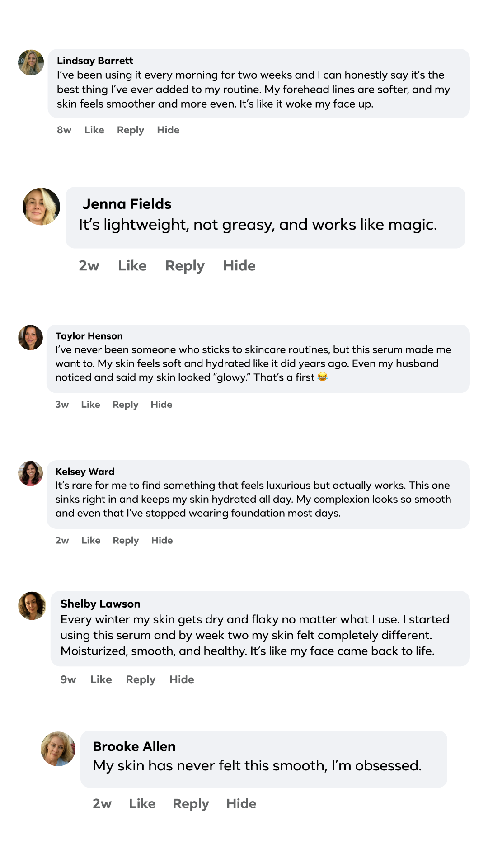Hide Taylor Henson's comment
488x868 pixels.
161,405
